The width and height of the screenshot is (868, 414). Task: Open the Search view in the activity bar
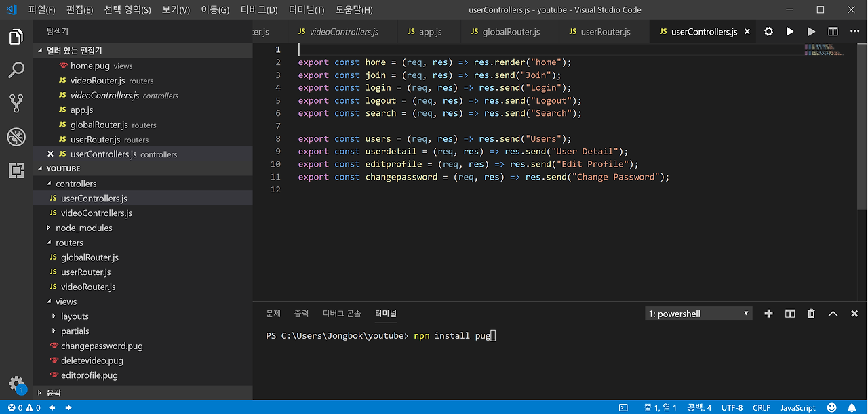[x=16, y=70]
